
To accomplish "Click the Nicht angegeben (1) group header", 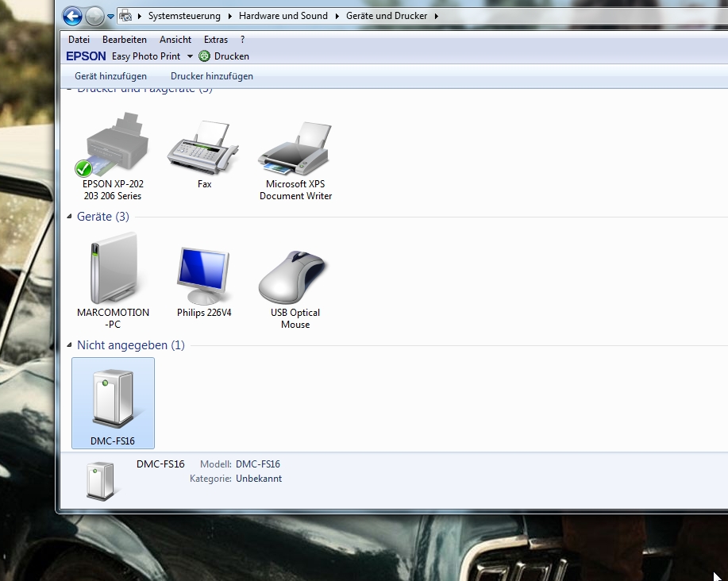I will [x=131, y=345].
